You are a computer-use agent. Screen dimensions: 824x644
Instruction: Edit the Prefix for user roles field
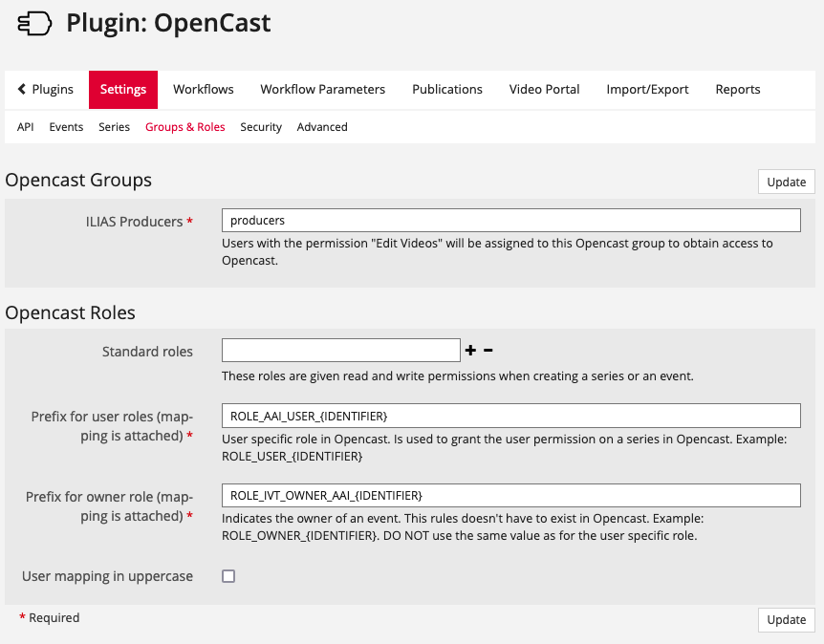point(510,416)
